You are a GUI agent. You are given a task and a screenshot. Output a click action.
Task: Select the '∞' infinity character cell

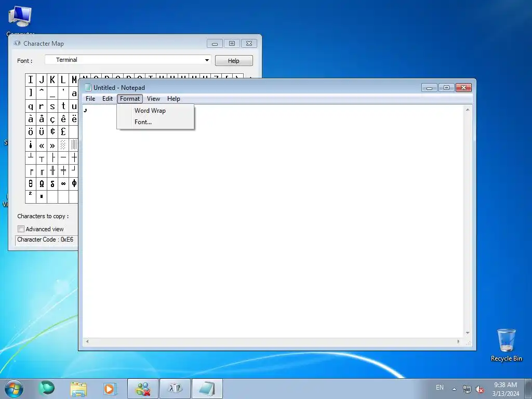(x=63, y=183)
